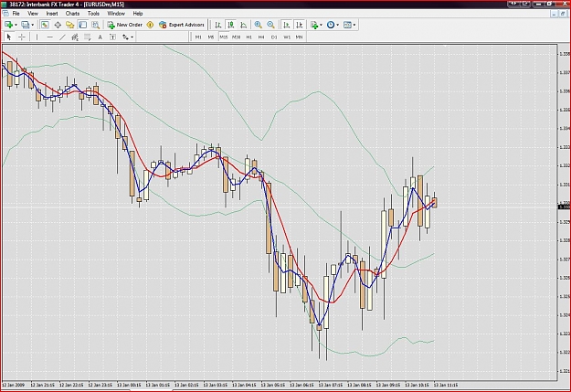Click the New Order button
571x392 pixels.
tap(125, 25)
